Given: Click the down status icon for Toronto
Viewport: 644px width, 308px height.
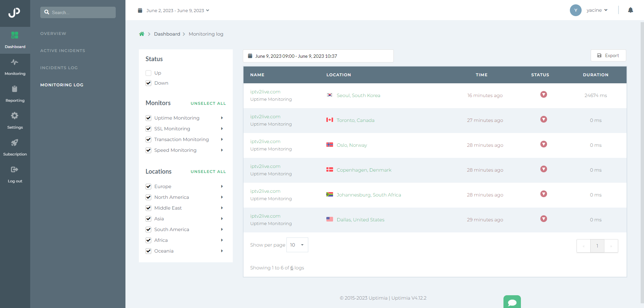Looking at the screenshot, I should pyautogui.click(x=544, y=120).
